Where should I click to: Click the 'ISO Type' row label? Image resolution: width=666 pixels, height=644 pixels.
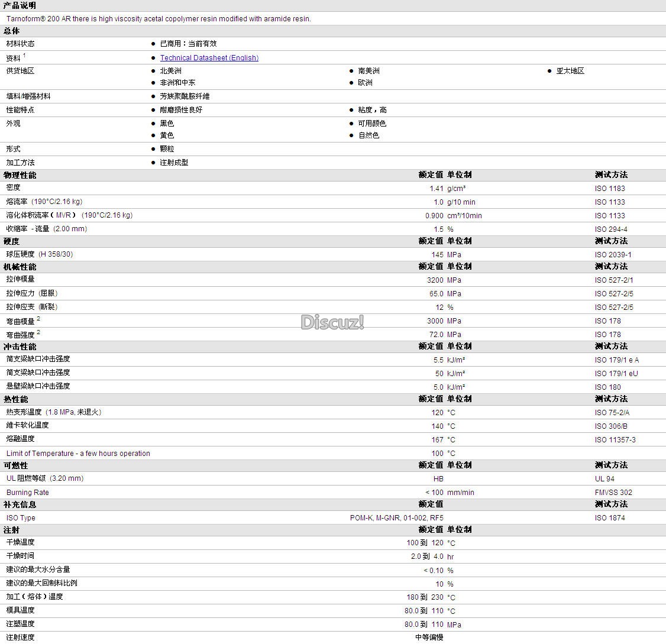click(x=21, y=518)
